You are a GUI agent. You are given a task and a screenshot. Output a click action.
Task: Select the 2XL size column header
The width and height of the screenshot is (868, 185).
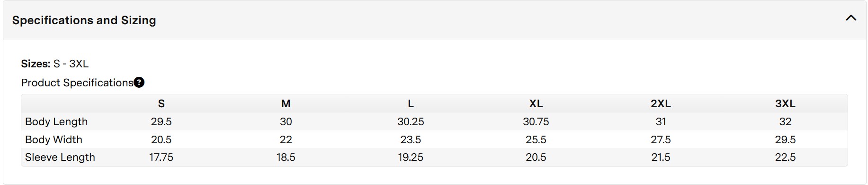pos(661,103)
